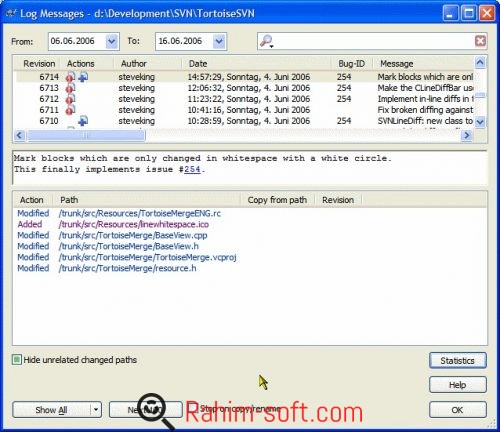Sort log by Revision column header
The height and width of the screenshot is (432, 500).
click(x=39, y=64)
